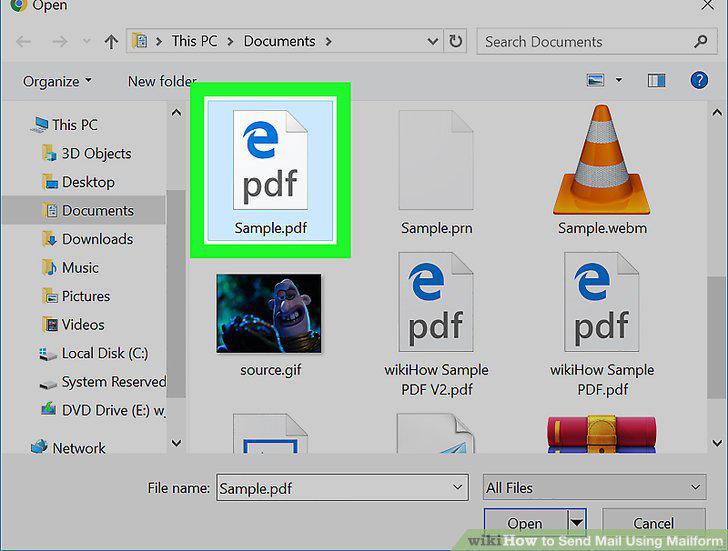Click the search magnifier icon
This screenshot has height=551, width=728.
pos(701,42)
